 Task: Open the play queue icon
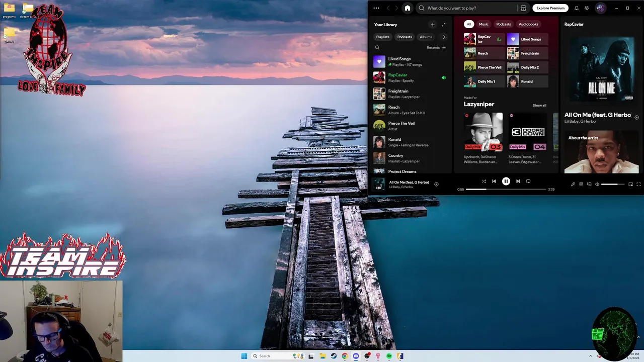click(581, 185)
